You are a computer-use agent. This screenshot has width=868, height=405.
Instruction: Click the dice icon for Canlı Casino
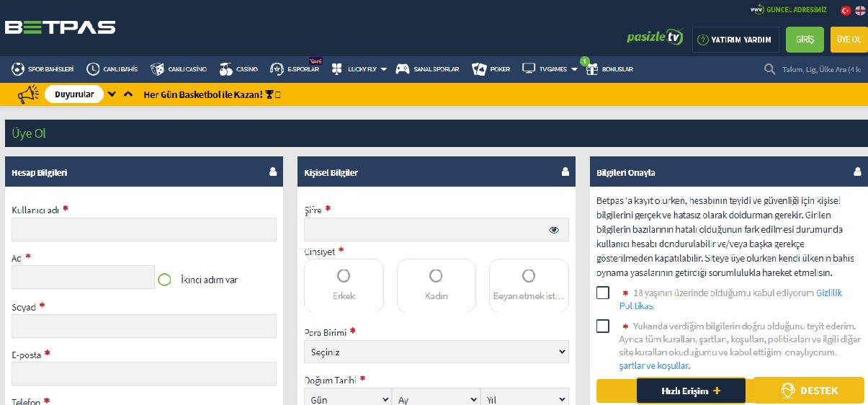click(x=157, y=69)
